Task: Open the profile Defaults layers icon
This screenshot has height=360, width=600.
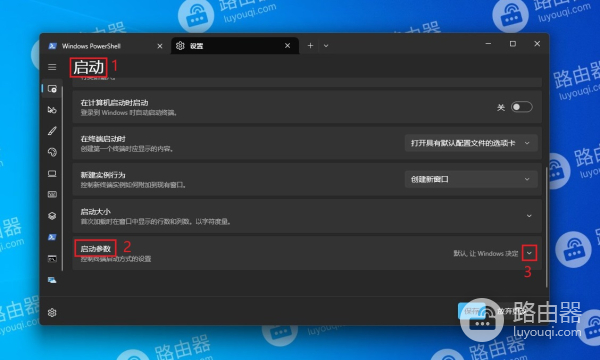Action: click(52, 216)
